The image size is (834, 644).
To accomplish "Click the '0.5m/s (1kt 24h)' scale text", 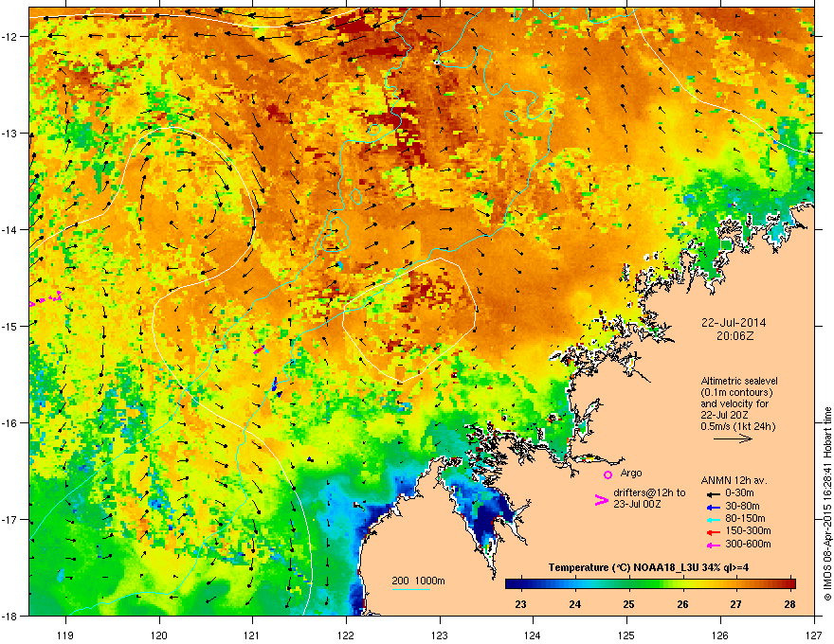I will (737, 427).
